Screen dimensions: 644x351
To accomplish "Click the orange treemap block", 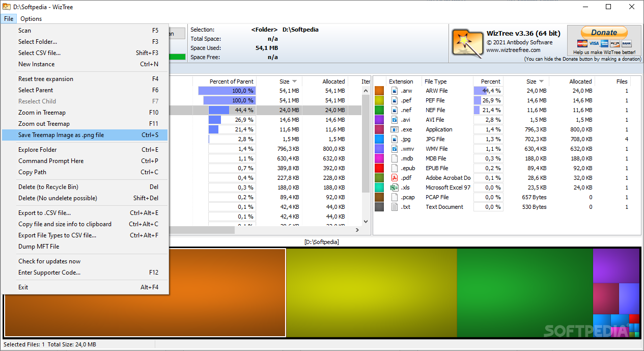I will (145, 292).
